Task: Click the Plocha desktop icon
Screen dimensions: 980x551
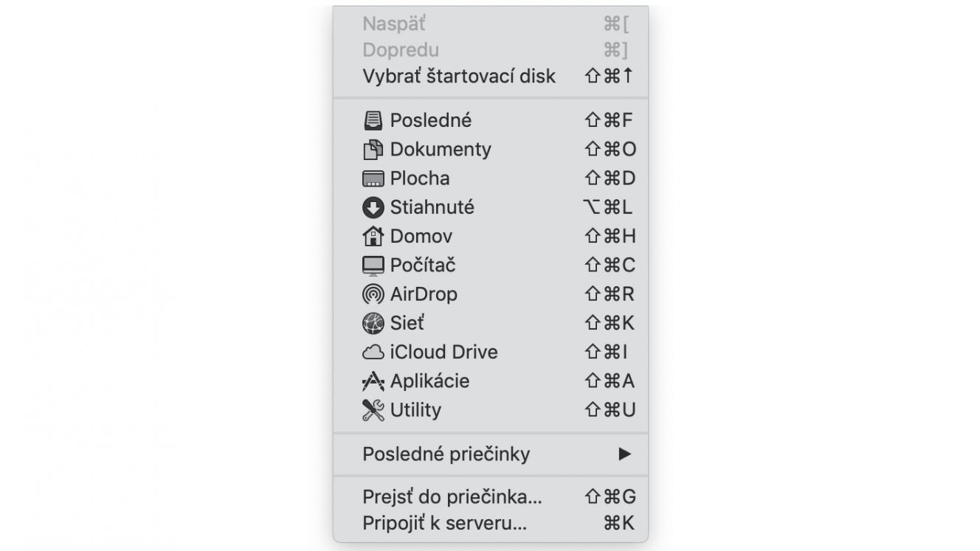Action: [373, 179]
